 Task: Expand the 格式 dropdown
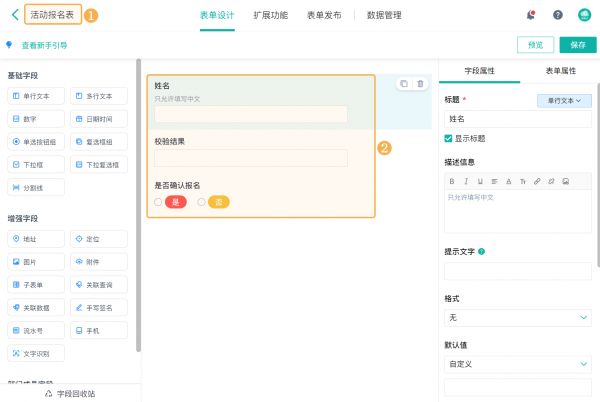517,317
